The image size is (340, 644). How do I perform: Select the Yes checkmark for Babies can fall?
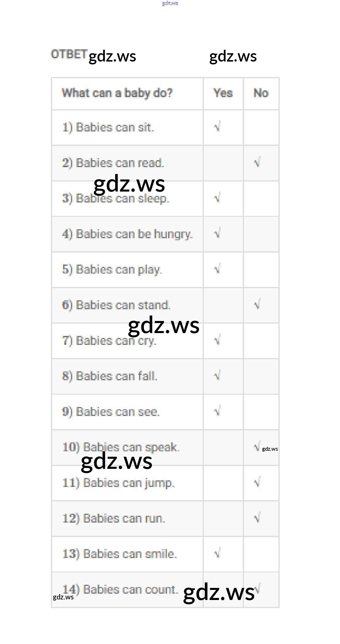(217, 375)
